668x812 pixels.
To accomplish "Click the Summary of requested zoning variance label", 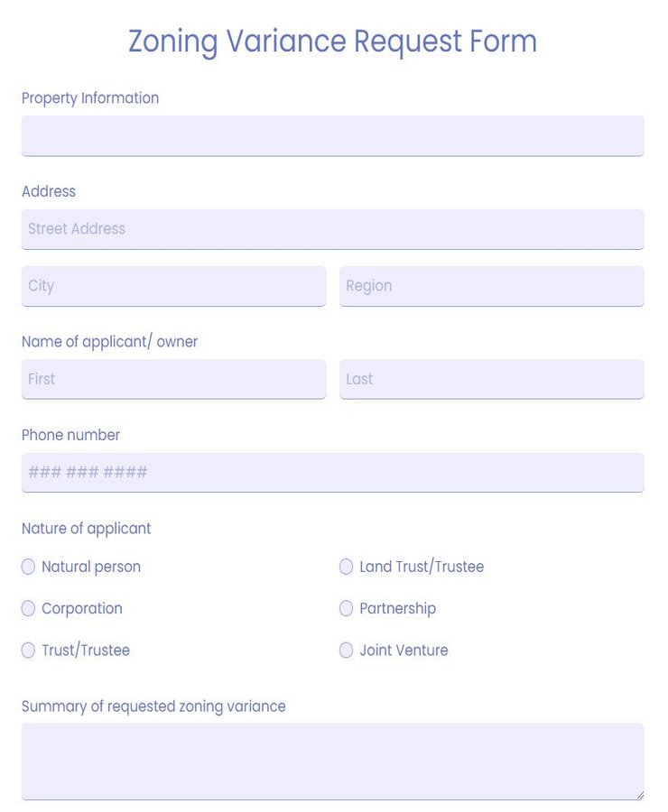I will [153, 706].
